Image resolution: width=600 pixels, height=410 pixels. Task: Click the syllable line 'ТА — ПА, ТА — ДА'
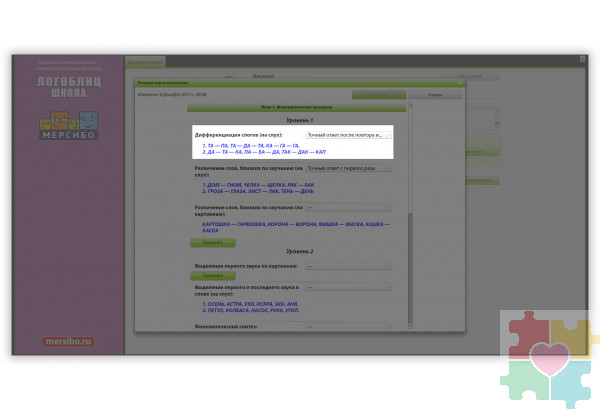pos(250,146)
